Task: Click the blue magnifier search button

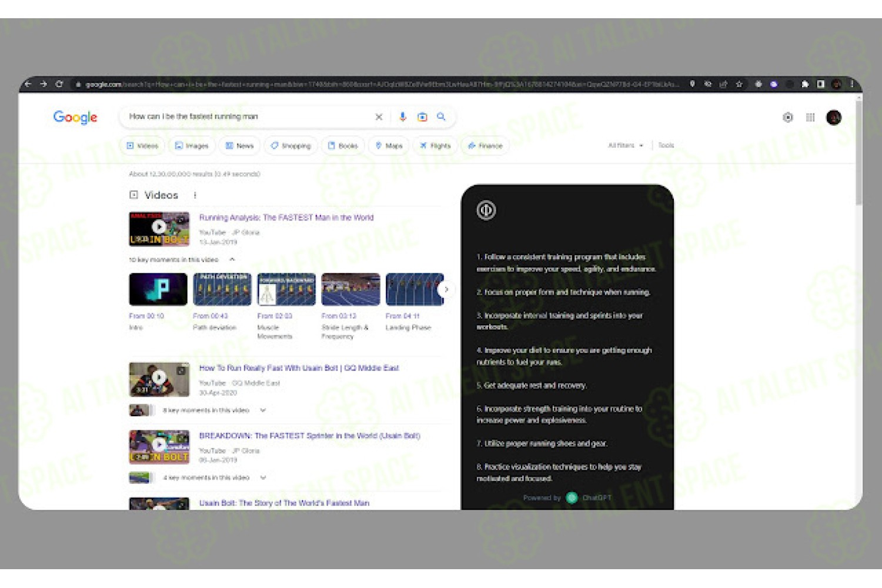Action: coord(441,117)
